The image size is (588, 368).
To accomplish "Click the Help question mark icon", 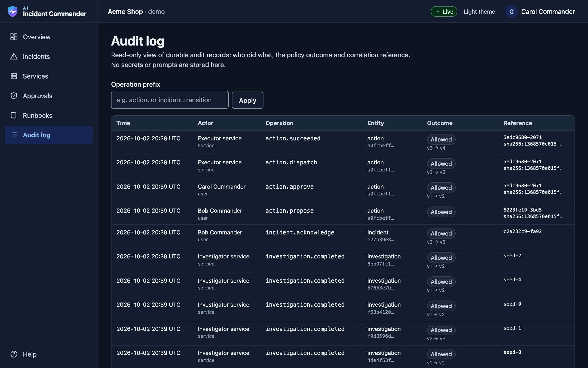I will [14, 354].
